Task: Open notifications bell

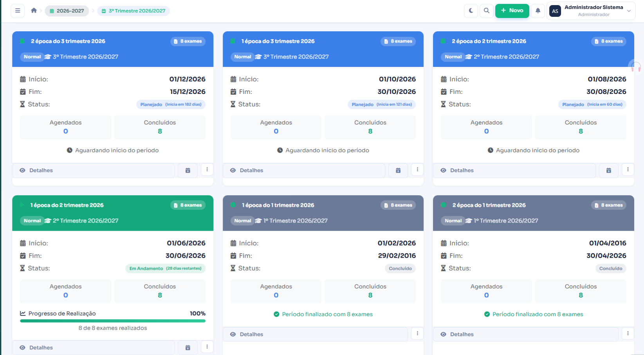Action: (538, 11)
